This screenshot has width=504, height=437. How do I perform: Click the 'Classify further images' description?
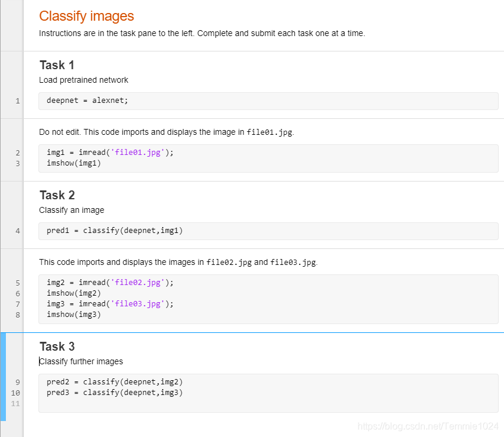[x=81, y=362]
